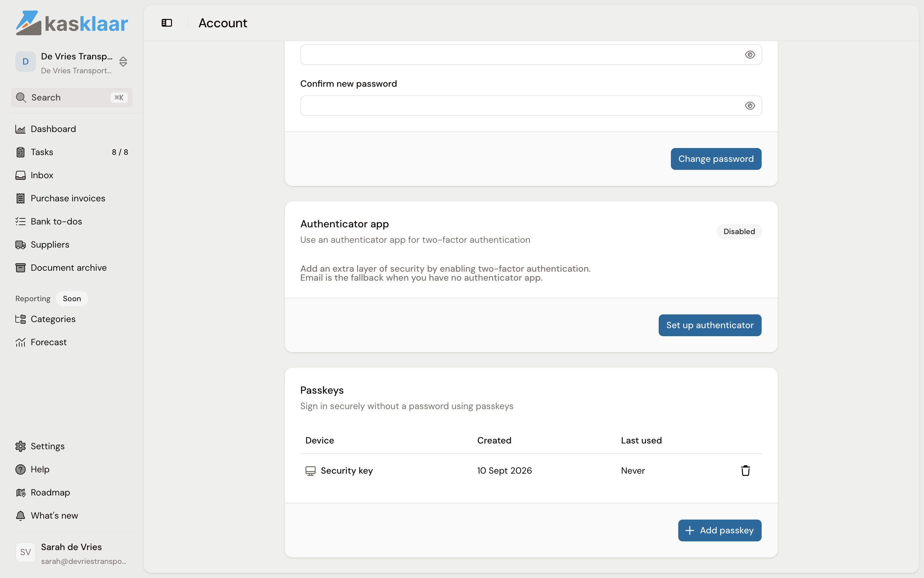Click the 8 / 8 tasks counter
Viewport: 924px width, 578px height.
[x=120, y=152]
